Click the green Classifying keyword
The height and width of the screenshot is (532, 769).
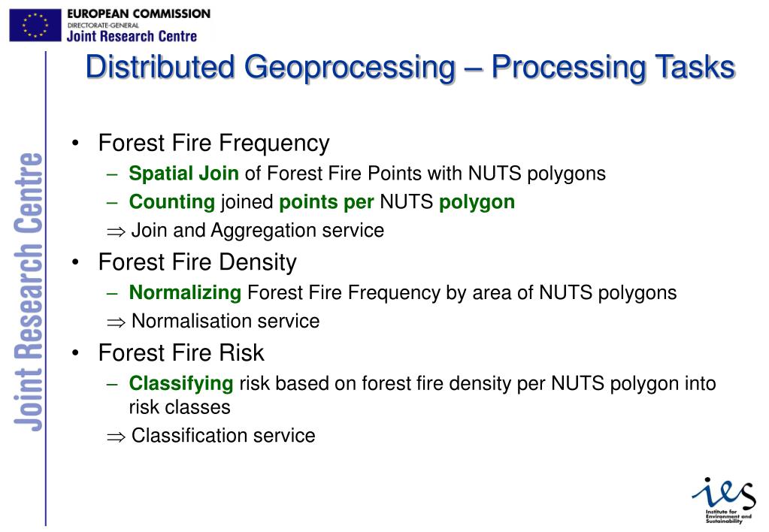[181, 383]
